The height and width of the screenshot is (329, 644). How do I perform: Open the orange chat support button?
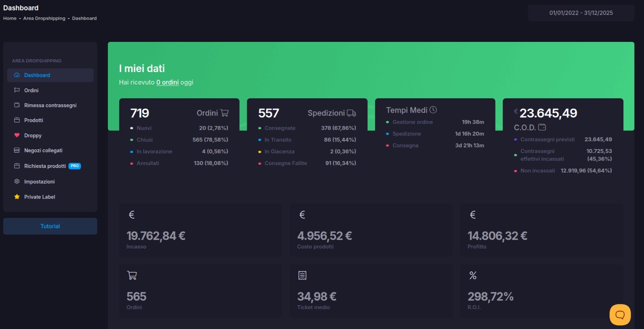click(620, 315)
